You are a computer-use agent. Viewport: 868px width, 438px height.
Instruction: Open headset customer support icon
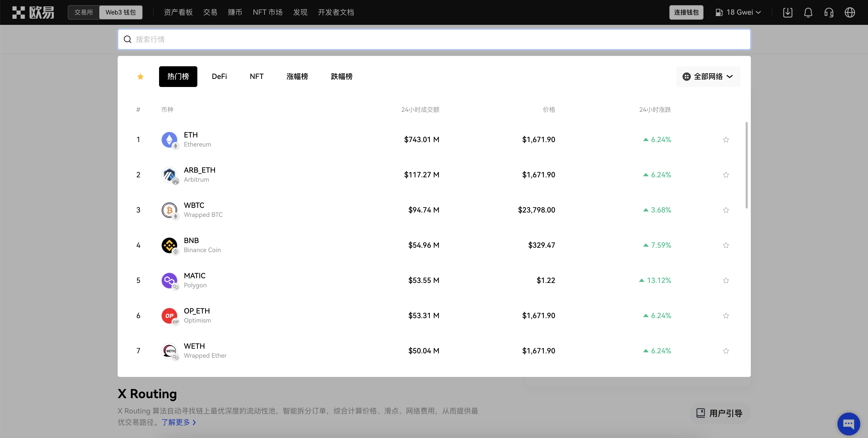coord(829,12)
